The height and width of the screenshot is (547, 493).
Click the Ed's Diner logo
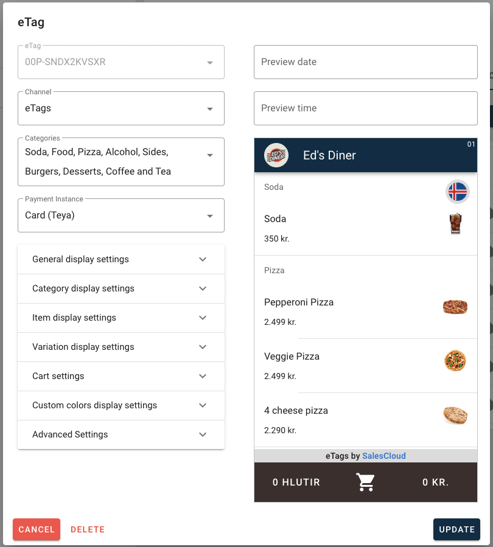(276, 155)
